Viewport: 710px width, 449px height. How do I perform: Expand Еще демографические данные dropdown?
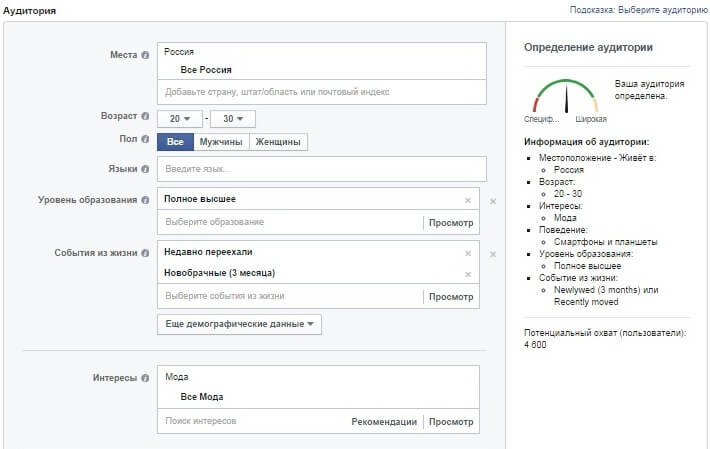[x=239, y=324]
